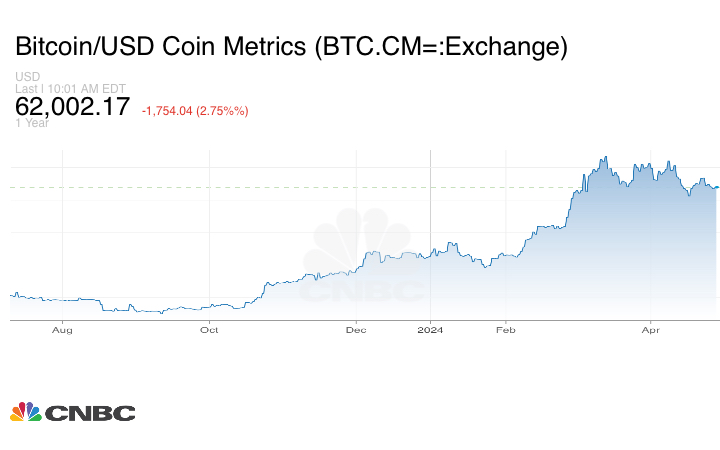
Task: Click the Oct label on the time axis
Action: [x=209, y=329]
